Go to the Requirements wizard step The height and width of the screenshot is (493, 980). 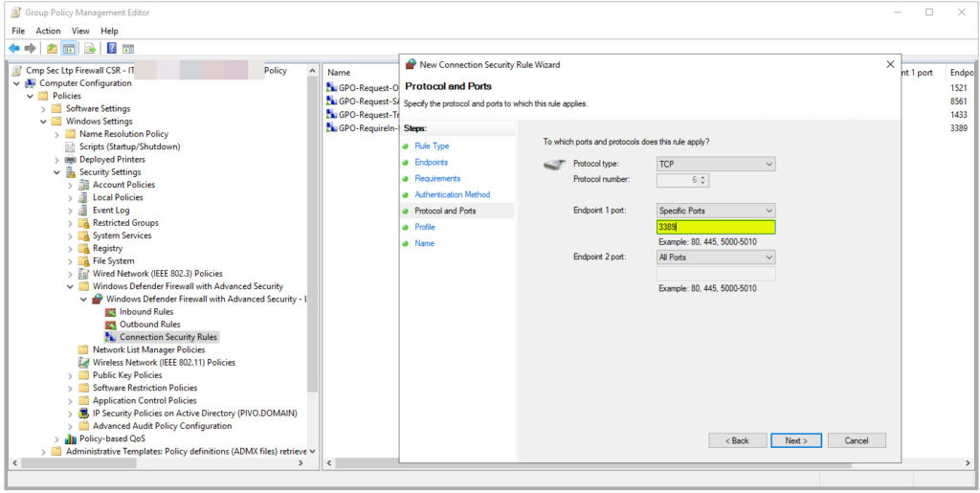click(x=437, y=178)
